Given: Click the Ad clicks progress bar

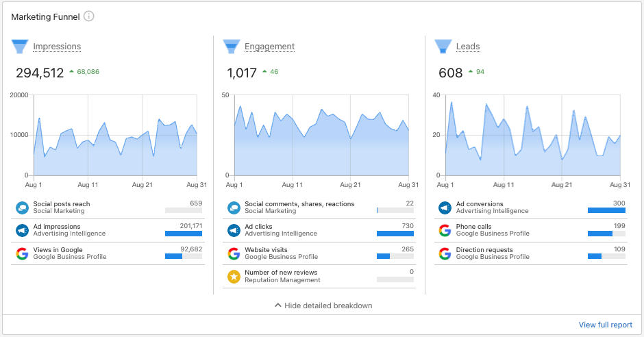Looking at the screenshot, I should click(395, 234).
